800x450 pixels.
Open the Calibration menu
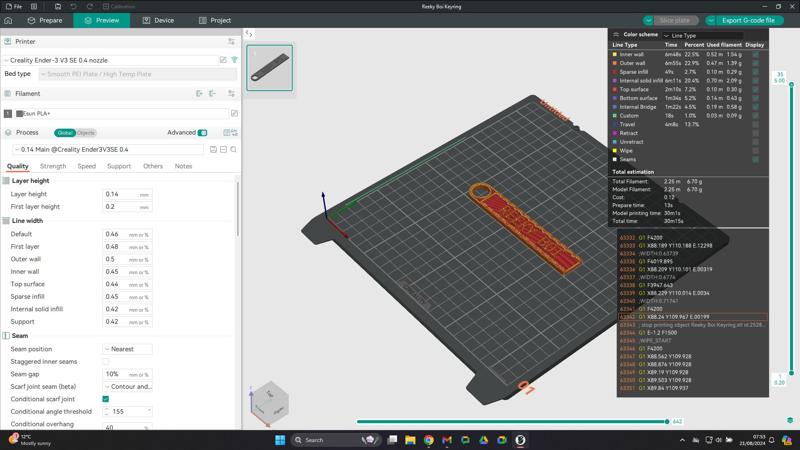pos(118,7)
